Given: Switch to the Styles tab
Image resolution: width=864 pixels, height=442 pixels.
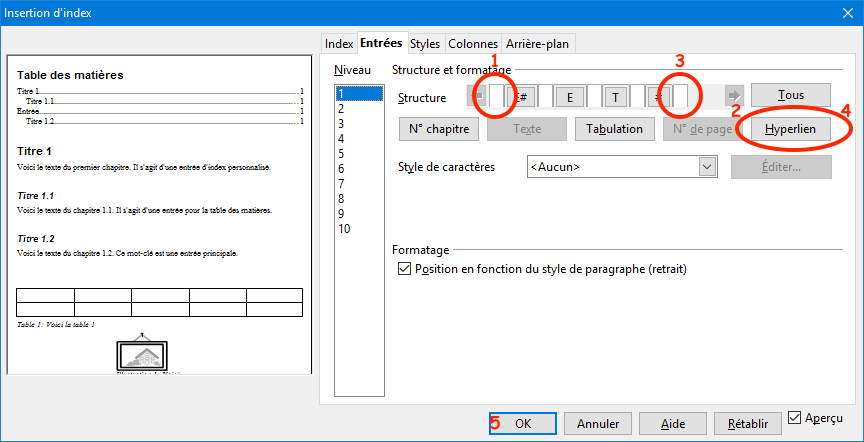Looking at the screenshot, I should [425, 44].
